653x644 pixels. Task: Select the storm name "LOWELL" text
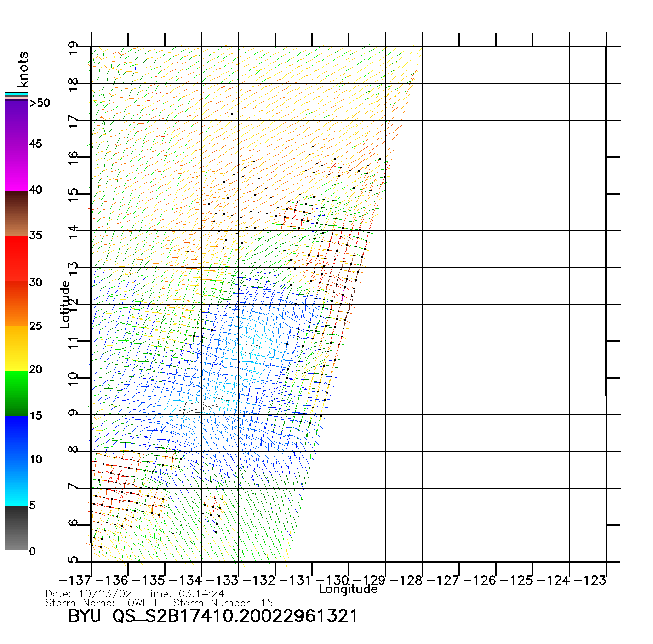pyautogui.click(x=141, y=603)
